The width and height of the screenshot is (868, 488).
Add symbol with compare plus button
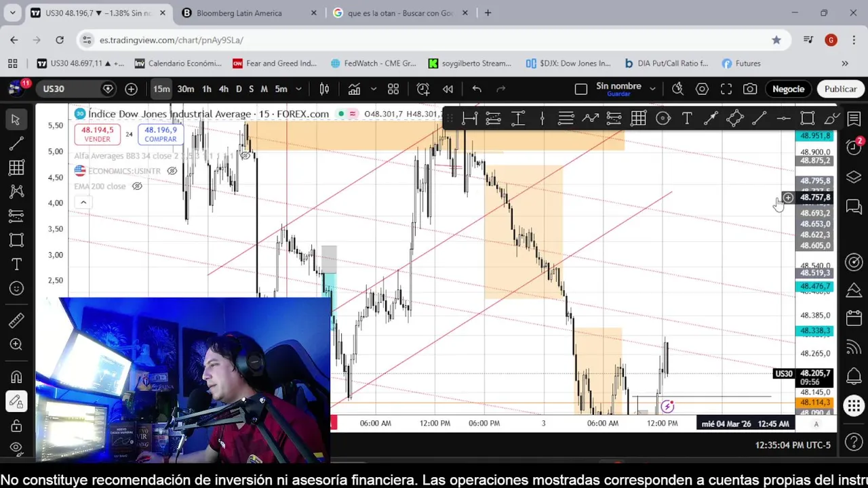point(131,89)
